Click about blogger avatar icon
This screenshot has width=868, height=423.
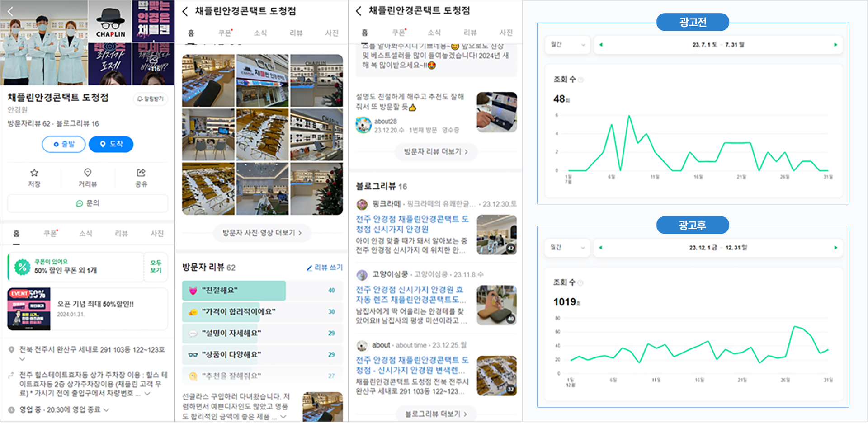click(x=362, y=345)
